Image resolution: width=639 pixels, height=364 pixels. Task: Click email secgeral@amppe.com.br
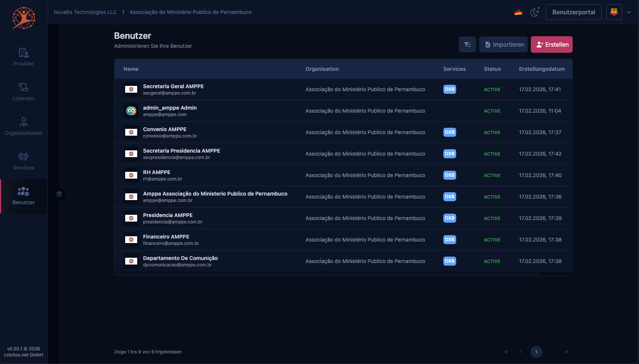[169, 93]
